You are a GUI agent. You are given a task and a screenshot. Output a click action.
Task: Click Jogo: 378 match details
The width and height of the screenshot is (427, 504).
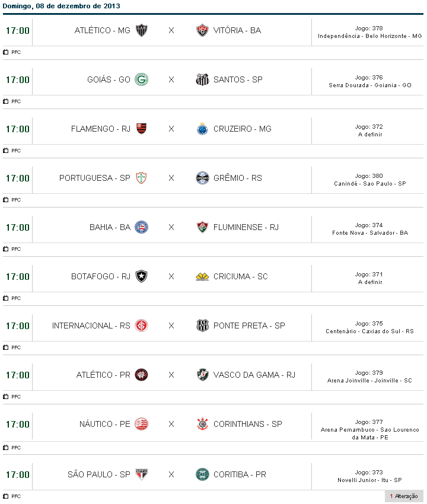[x=369, y=28]
